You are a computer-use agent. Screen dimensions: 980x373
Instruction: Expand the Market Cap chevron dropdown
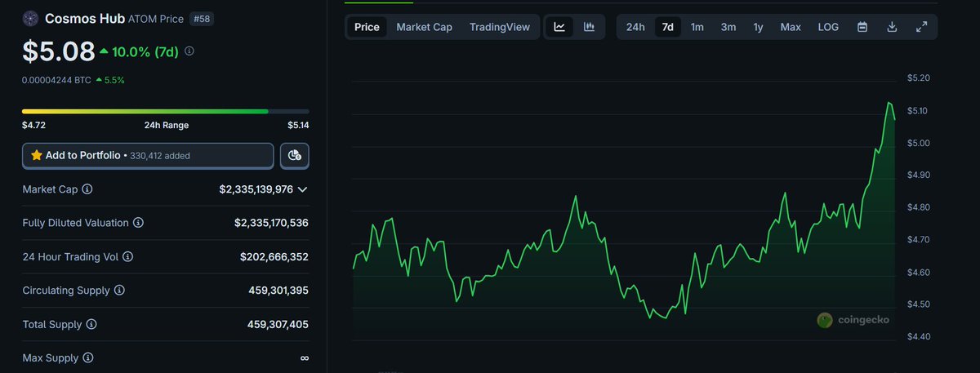[303, 189]
